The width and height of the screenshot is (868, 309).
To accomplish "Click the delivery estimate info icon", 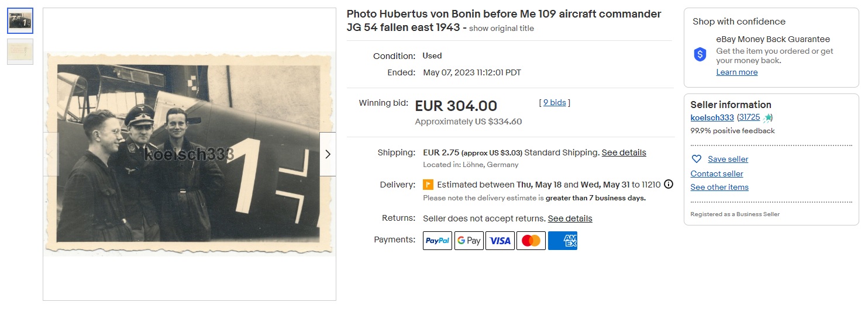I will click(669, 184).
